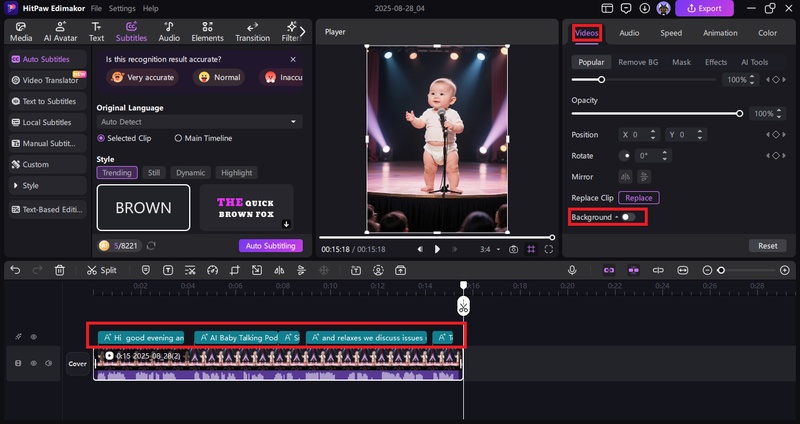Select the Main Timeline radio option
The image size is (800, 424).
tap(203, 138)
